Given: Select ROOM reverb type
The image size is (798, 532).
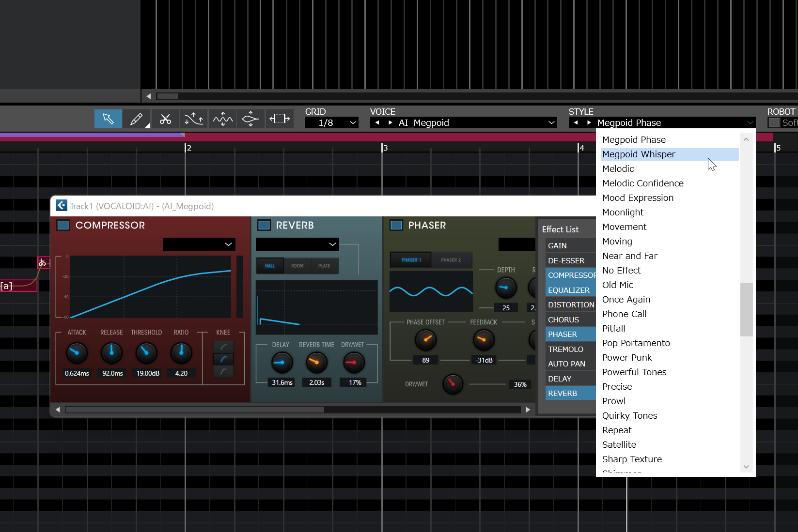Looking at the screenshot, I should tap(297, 266).
